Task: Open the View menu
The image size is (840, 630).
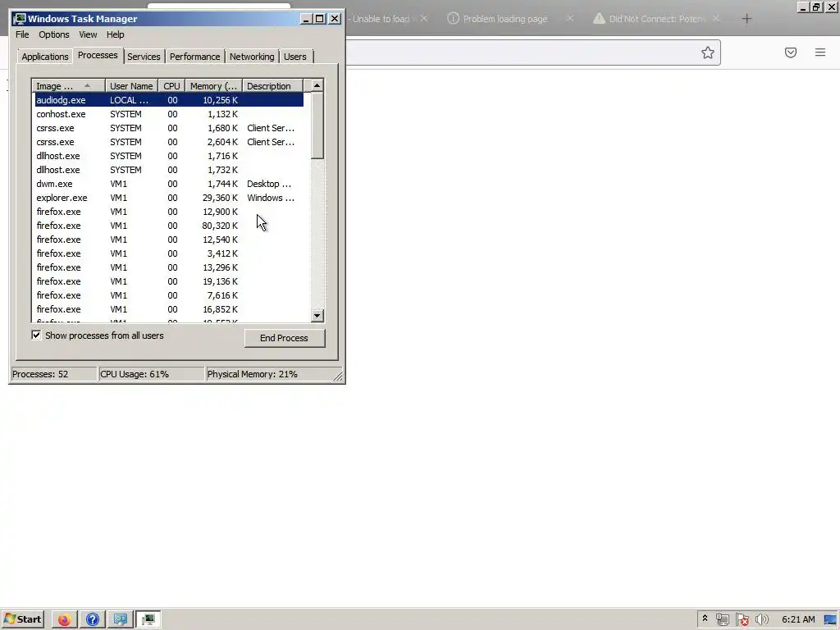Action: point(88,34)
